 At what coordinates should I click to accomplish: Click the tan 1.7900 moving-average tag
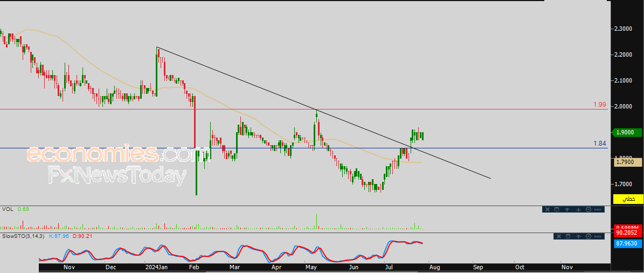pos(627,162)
